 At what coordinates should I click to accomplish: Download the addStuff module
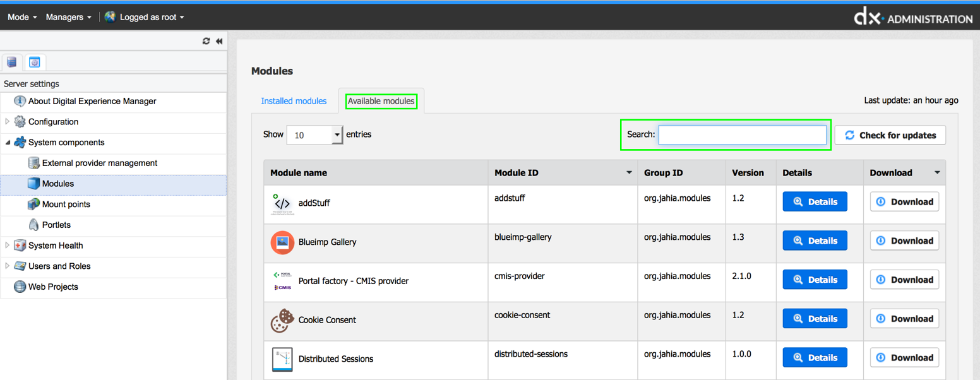(x=904, y=202)
